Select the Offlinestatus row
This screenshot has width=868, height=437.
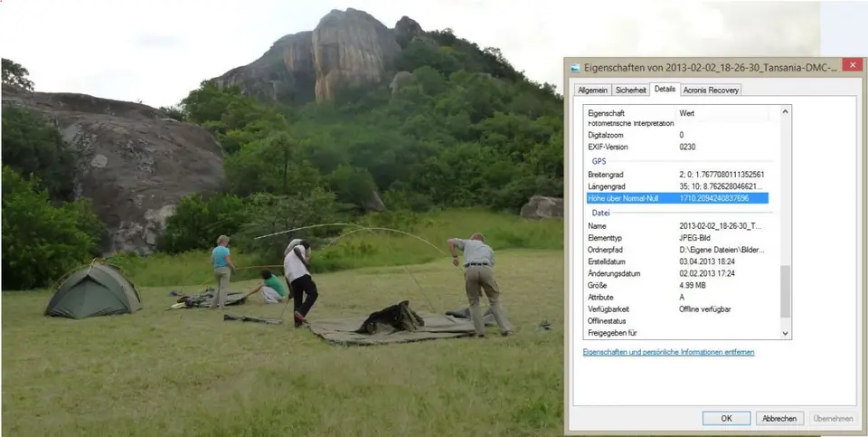coord(677,321)
